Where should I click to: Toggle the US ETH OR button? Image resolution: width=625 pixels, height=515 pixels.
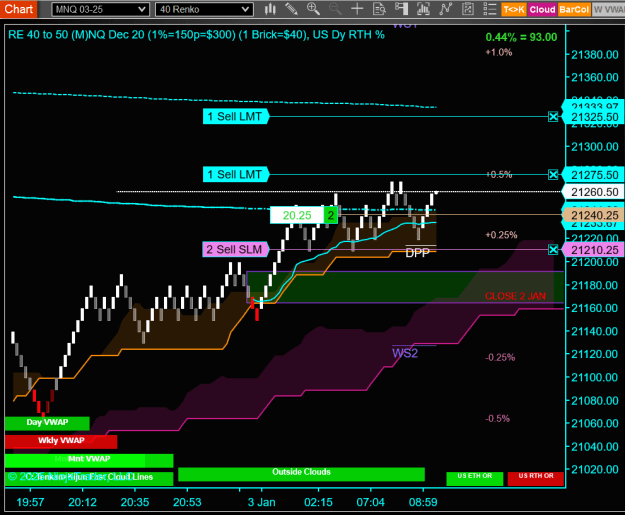(x=475, y=479)
